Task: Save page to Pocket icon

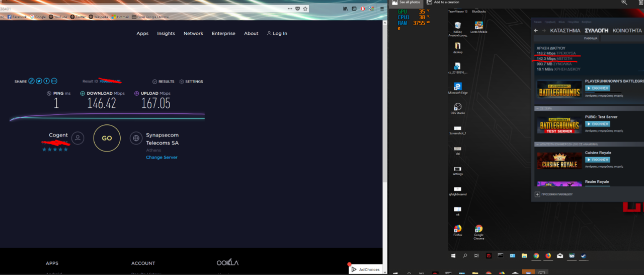Action: [297, 9]
